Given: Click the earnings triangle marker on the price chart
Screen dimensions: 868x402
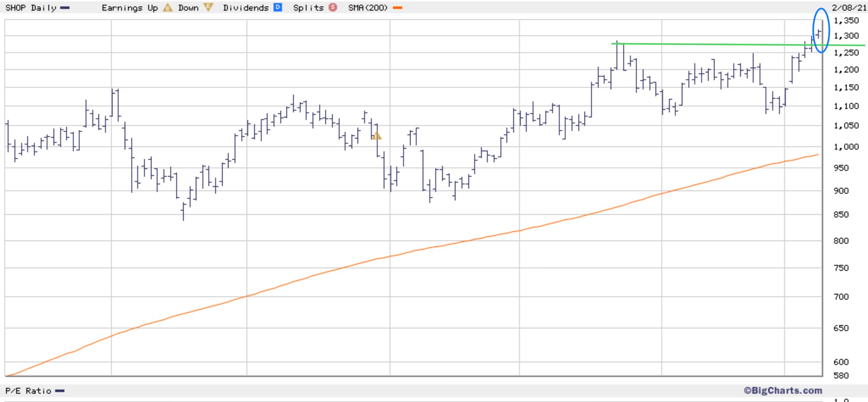Looking at the screenshot, I should [377, 136].
